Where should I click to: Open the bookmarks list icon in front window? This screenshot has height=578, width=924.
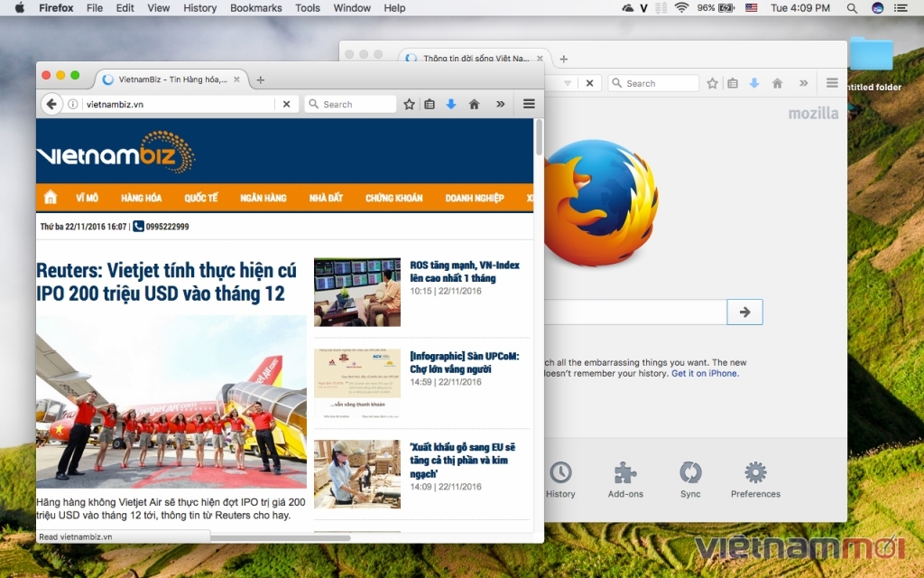(x=430, y=105)
